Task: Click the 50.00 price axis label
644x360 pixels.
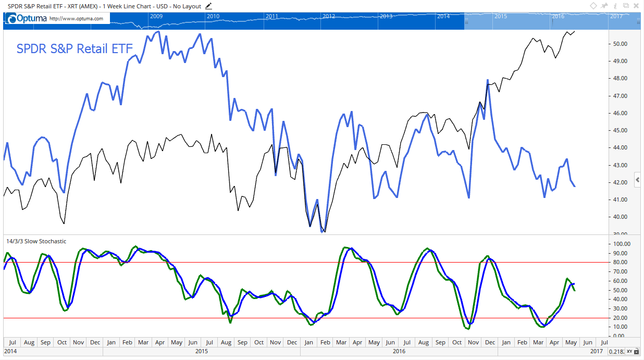Action: click(x=621, y=44)
